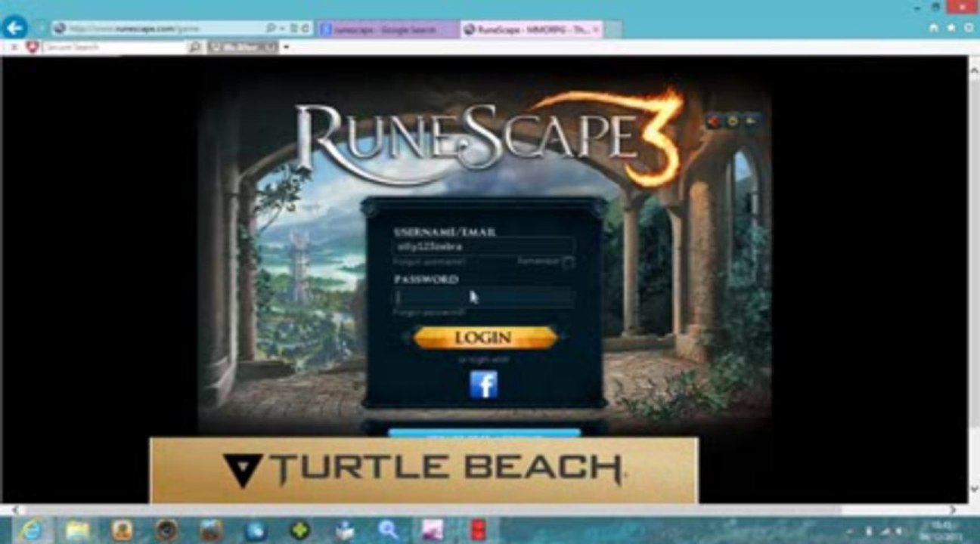Open Internet Explorer from the taskbar
The image size is (980, 544).
tap(32, 530)
